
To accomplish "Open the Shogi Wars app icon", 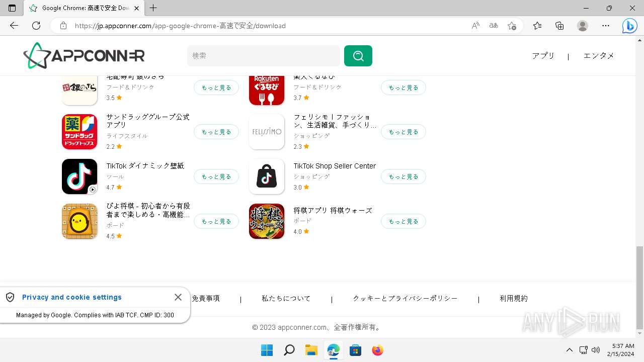I will (x=267, y=221).
